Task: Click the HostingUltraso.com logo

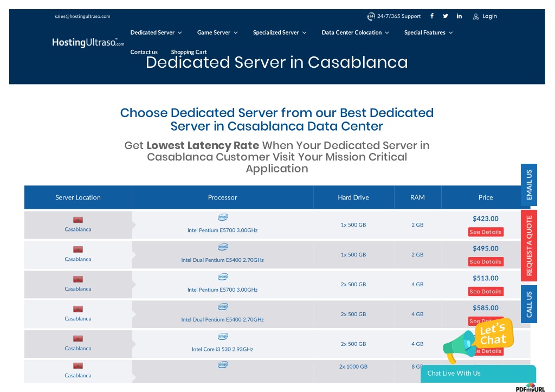Action: [88, 42]
